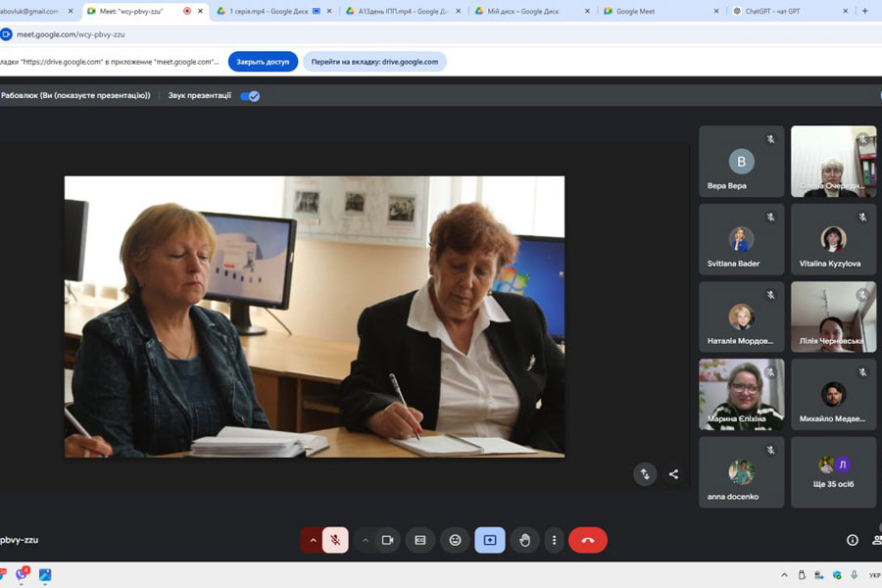Turn on the camera
Viewport: 882px width, 588px height.
tap(387, 540)
